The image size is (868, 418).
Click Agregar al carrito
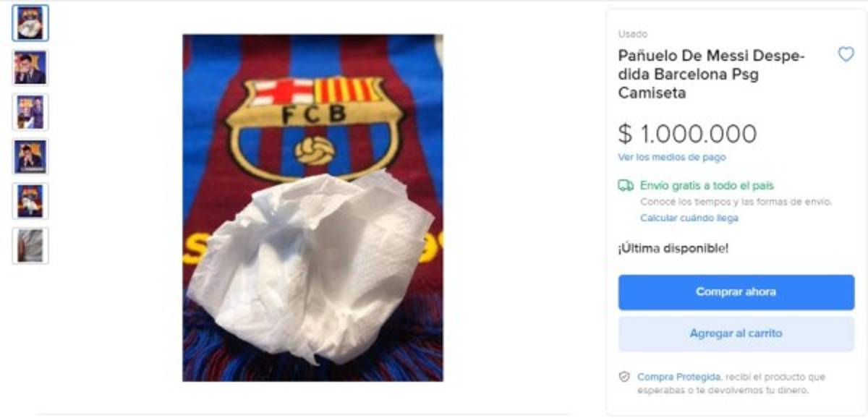coord(735,333)
